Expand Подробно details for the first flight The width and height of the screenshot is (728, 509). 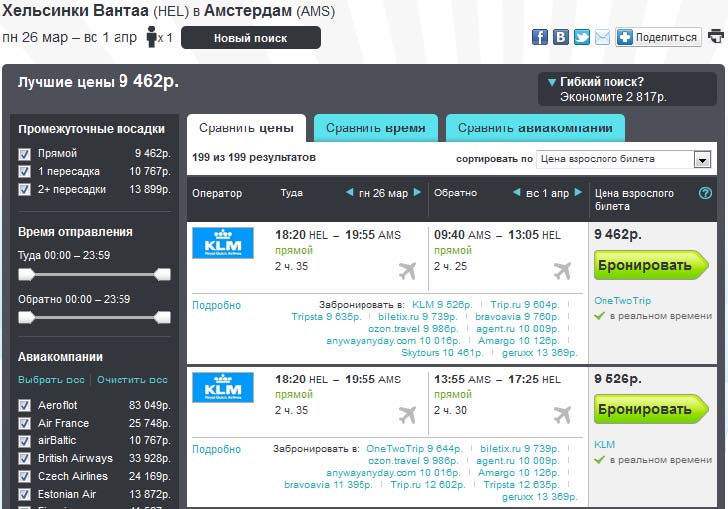[x=216, y=306]
